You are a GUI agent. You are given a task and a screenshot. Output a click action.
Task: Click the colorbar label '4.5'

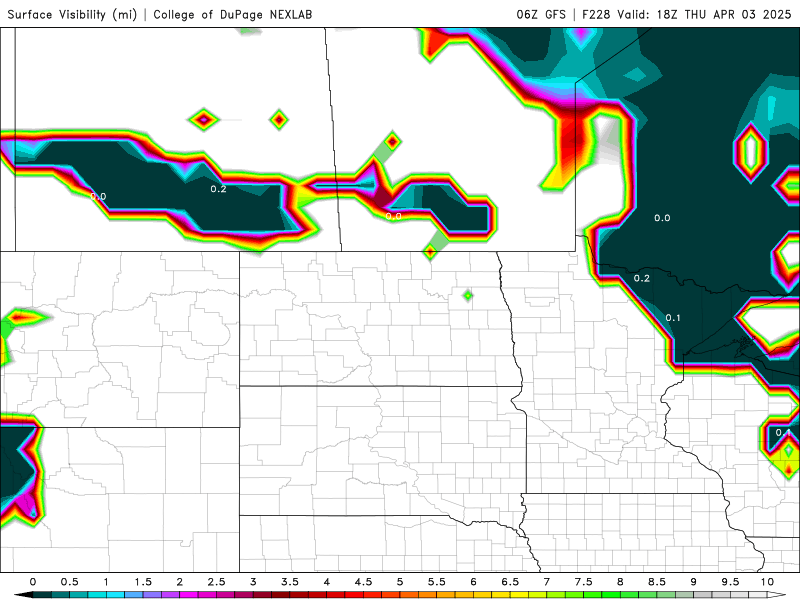pos(363,582)
